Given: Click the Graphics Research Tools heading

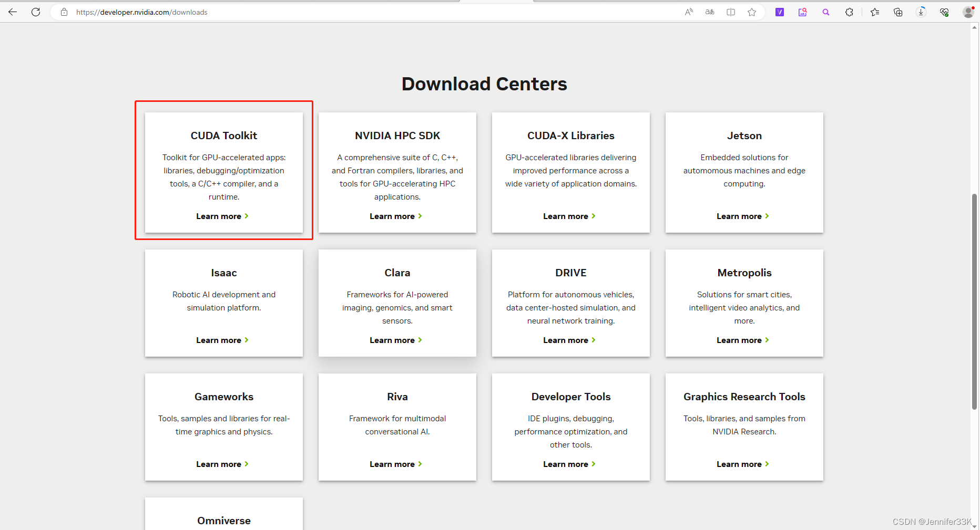Looking at the screenshot, I should click(x=744, y=397).
